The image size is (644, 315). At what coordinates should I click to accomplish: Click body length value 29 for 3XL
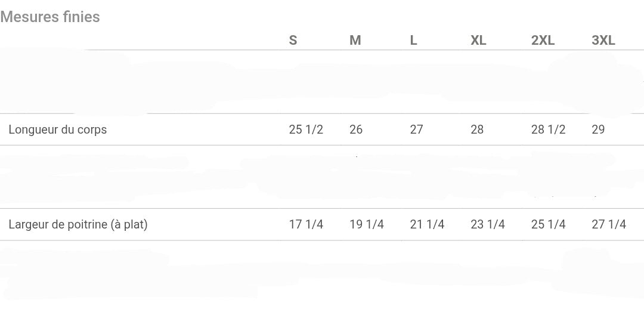pyautogui.click(x=598, y=129)
